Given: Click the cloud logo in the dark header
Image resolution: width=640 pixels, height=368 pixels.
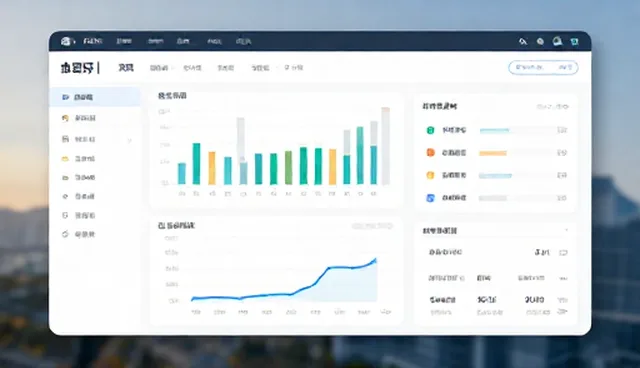Looking at the screenshot, I should 67,41.
